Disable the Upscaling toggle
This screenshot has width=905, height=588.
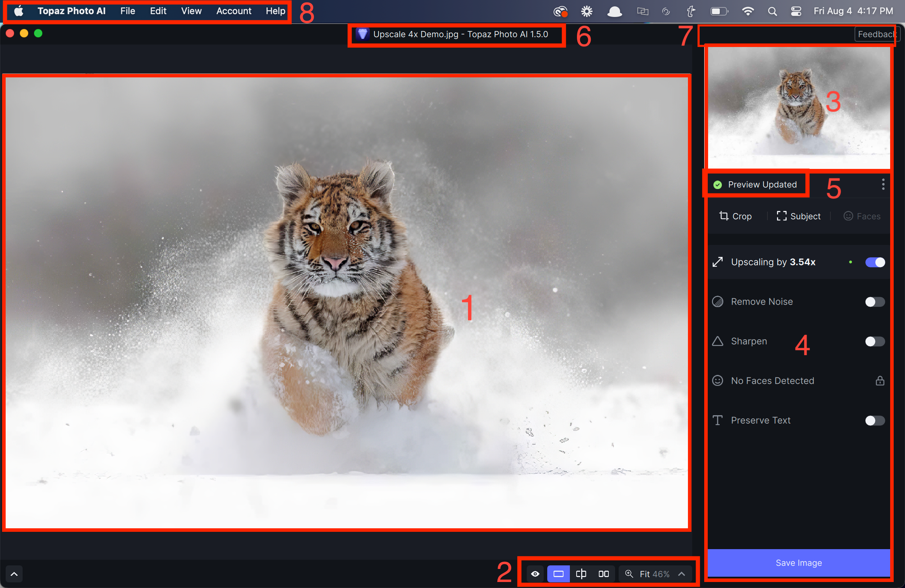(x=875, y=262)
